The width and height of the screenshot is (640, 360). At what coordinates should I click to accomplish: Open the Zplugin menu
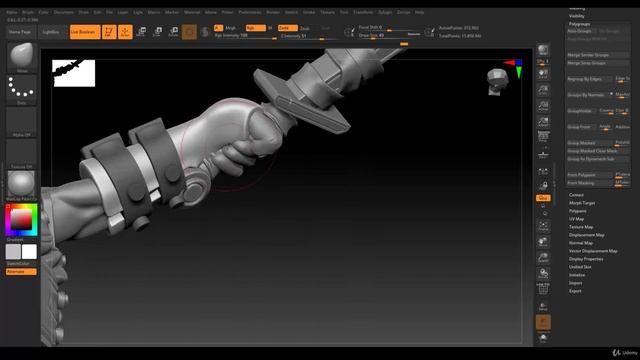coord(385,13)
